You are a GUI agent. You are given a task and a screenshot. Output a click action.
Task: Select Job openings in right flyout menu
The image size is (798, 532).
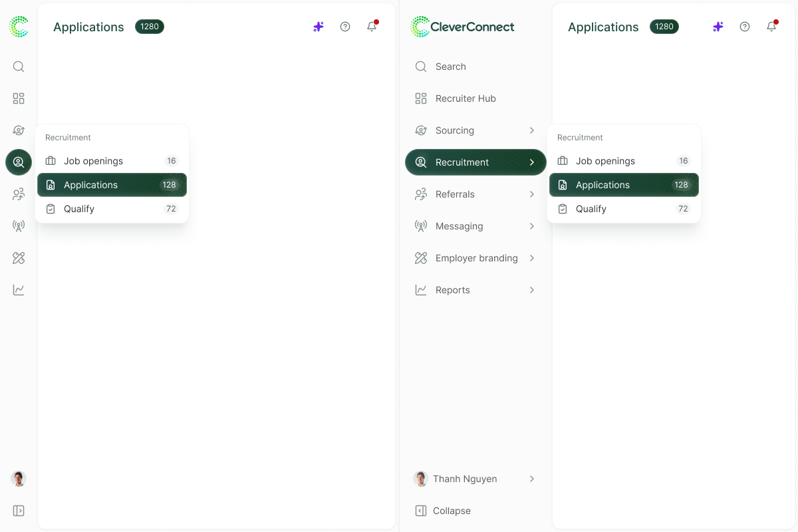coord(624,161)
